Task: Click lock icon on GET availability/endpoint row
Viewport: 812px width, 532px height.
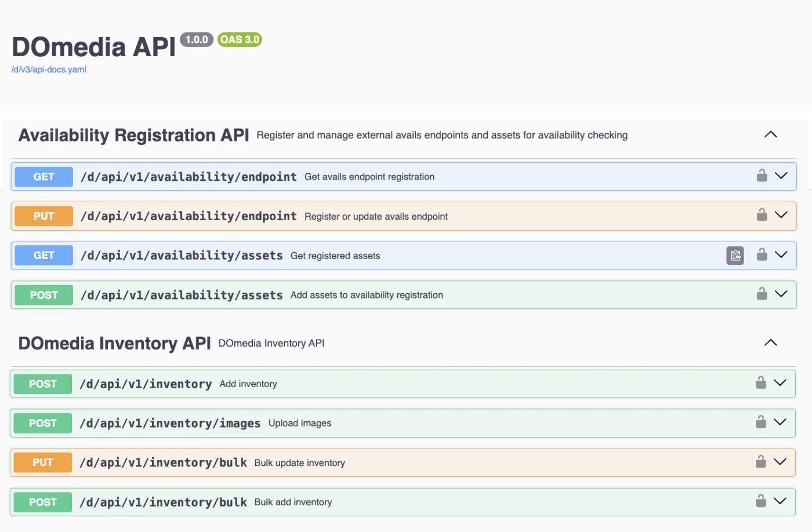Action: click(762, 176)
